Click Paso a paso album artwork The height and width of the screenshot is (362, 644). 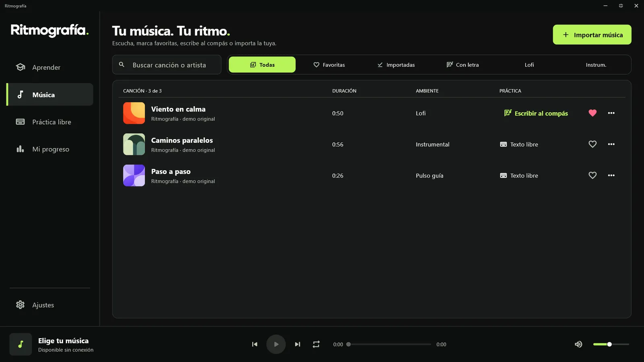134,175
